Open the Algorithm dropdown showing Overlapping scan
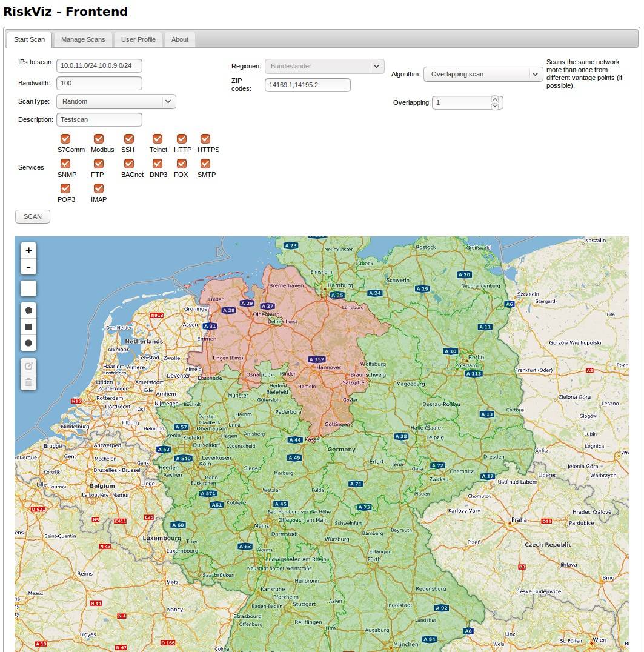 click(483, 74)
